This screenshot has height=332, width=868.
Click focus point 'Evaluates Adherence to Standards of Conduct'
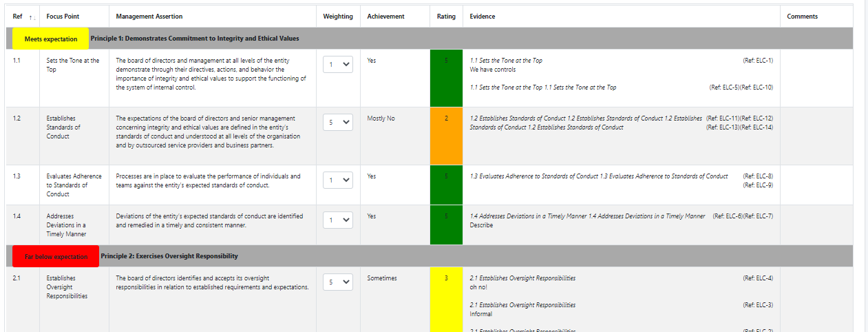[74, 185]
